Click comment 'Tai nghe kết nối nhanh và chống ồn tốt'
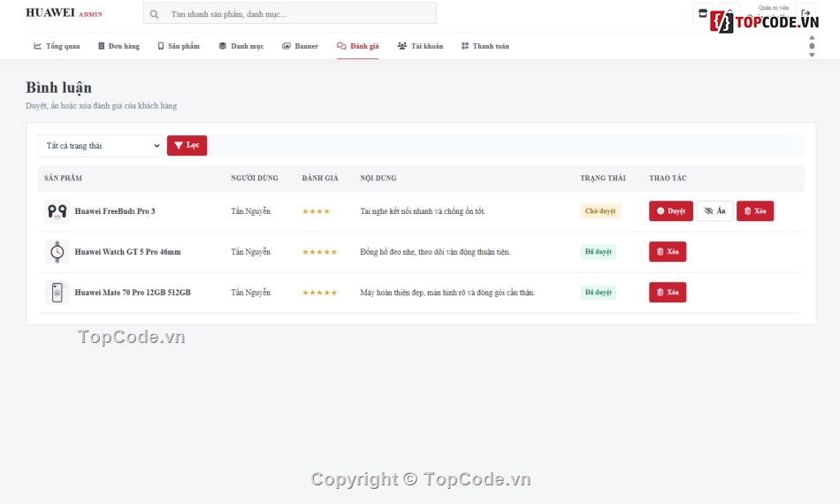The height and width of the screenshot is (504, 840). (x=423, y=211)
